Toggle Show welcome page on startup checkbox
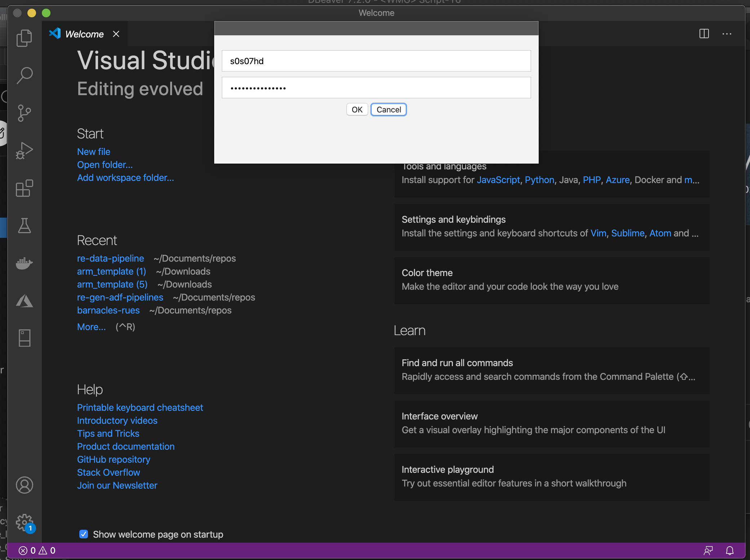Screen dimensions: 750x560 [84, 534]
